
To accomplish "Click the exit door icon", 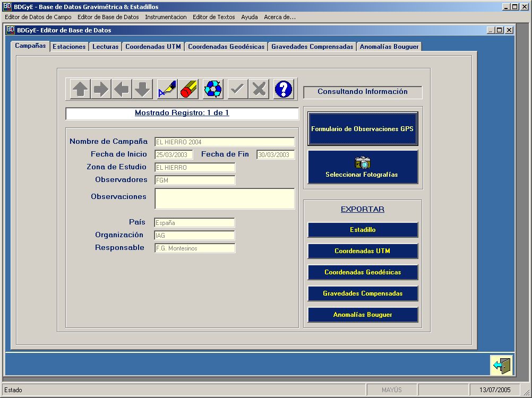I will [x=501, y=366].
